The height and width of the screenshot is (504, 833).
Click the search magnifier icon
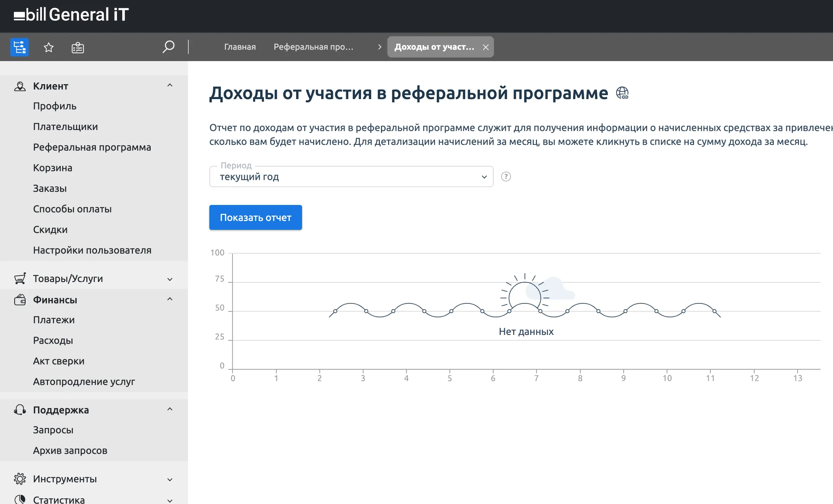pos(168,47)
